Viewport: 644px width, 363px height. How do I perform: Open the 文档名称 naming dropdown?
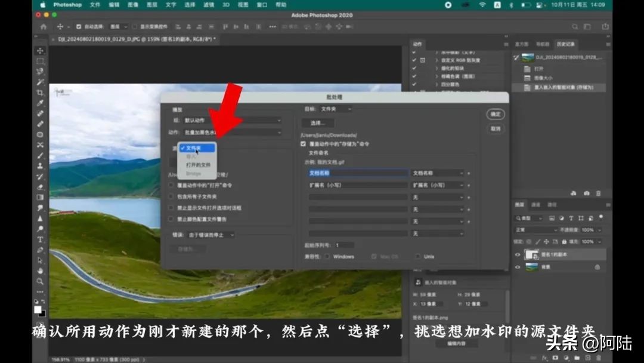tap(438, 173)
